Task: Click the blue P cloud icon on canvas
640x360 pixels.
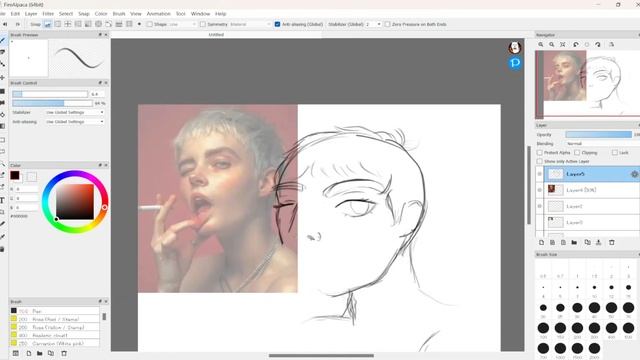Action: tap(515, 63)
